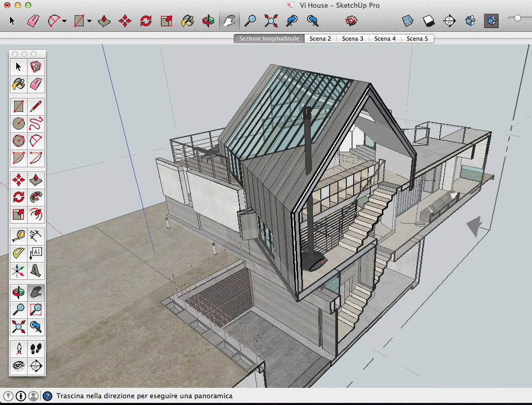Click the help question mark button

(47, 396)
